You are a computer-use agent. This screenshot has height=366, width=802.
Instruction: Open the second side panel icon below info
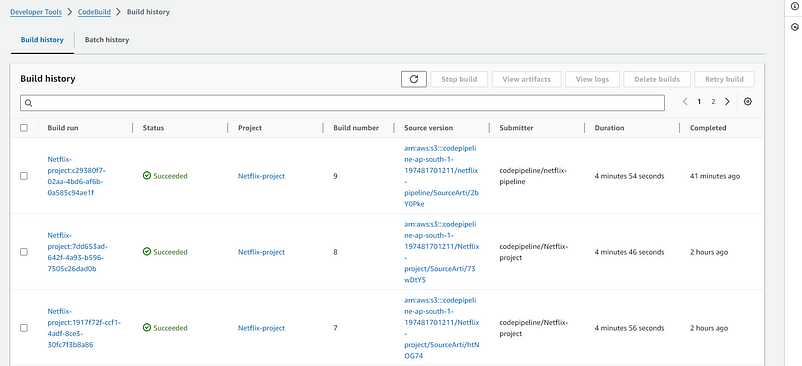(795, 27)
